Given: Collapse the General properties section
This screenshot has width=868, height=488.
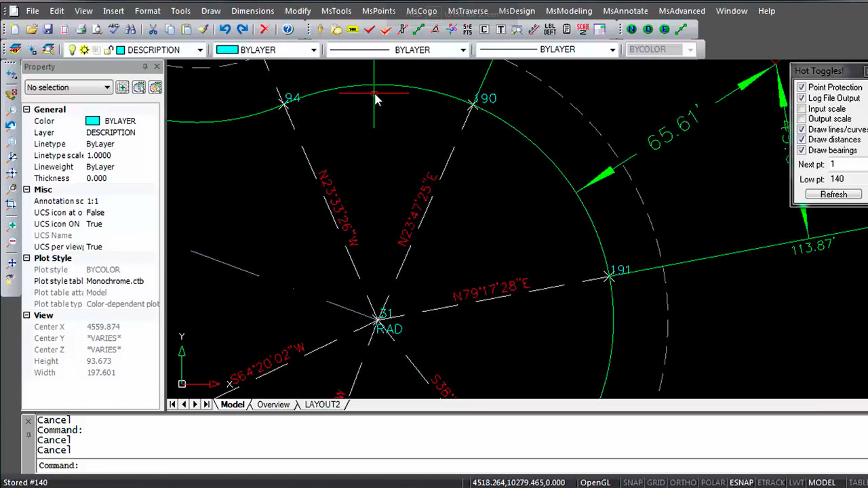Looking at the screenshot, I should tap(27, 109).
